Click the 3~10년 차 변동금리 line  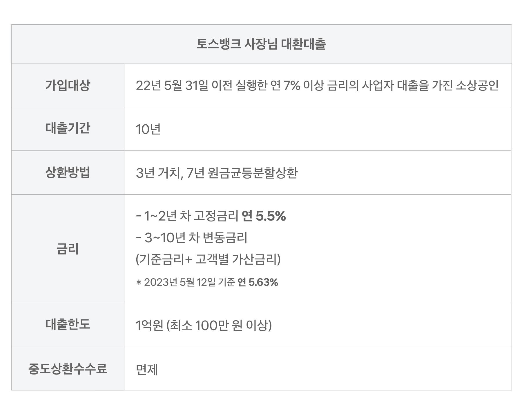[x=191, y=238]
